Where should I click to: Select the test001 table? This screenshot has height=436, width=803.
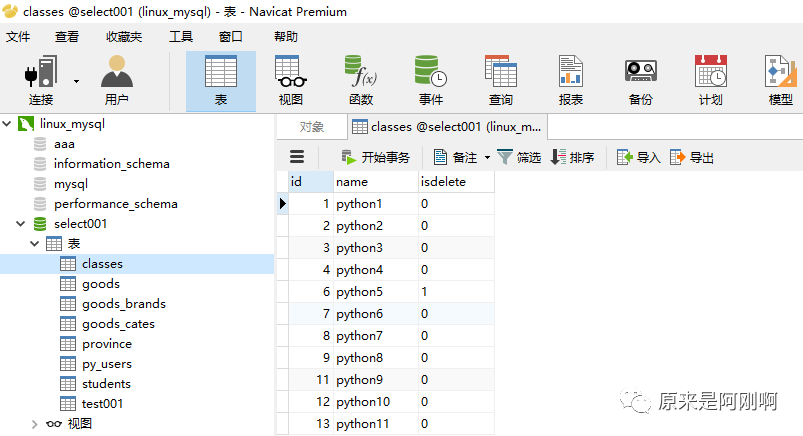(x=102, y=404)
